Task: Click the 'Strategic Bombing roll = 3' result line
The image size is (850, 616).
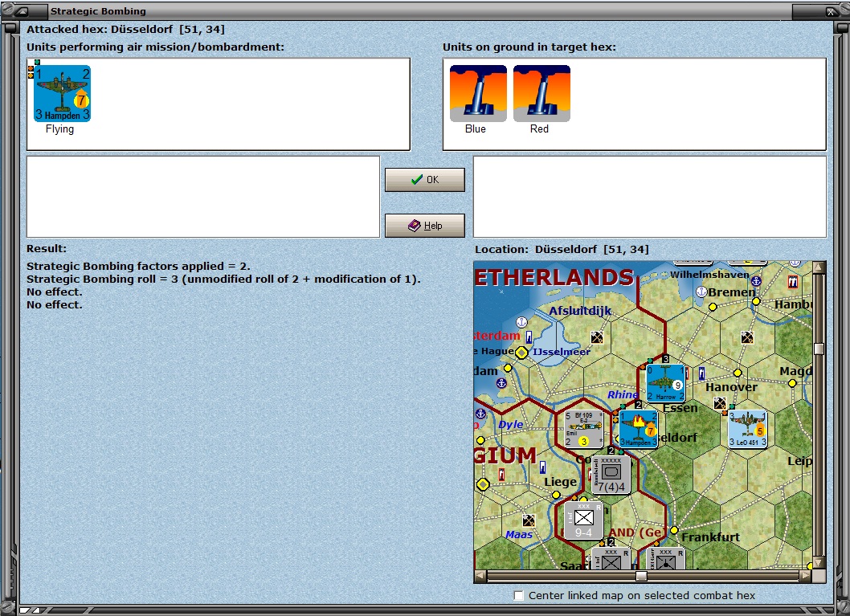Action: [223, 279]
